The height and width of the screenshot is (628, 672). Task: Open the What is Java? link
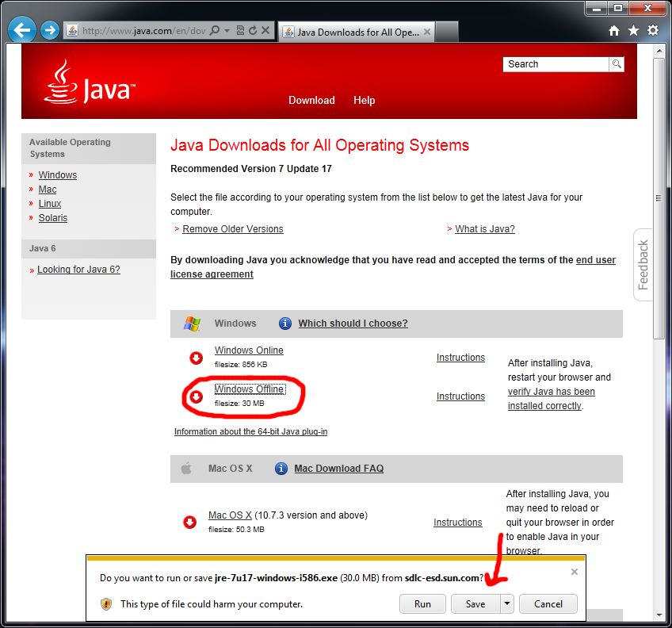click(485, 229)
